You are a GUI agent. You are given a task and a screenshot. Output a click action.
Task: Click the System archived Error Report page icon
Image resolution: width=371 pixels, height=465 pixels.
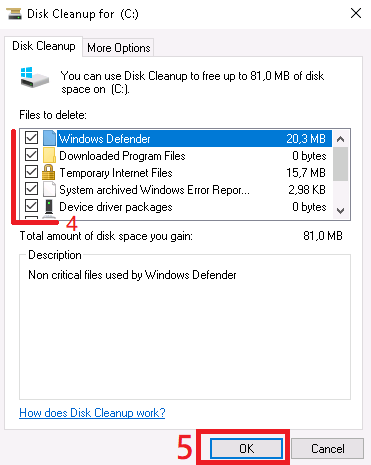pos(49,189)
